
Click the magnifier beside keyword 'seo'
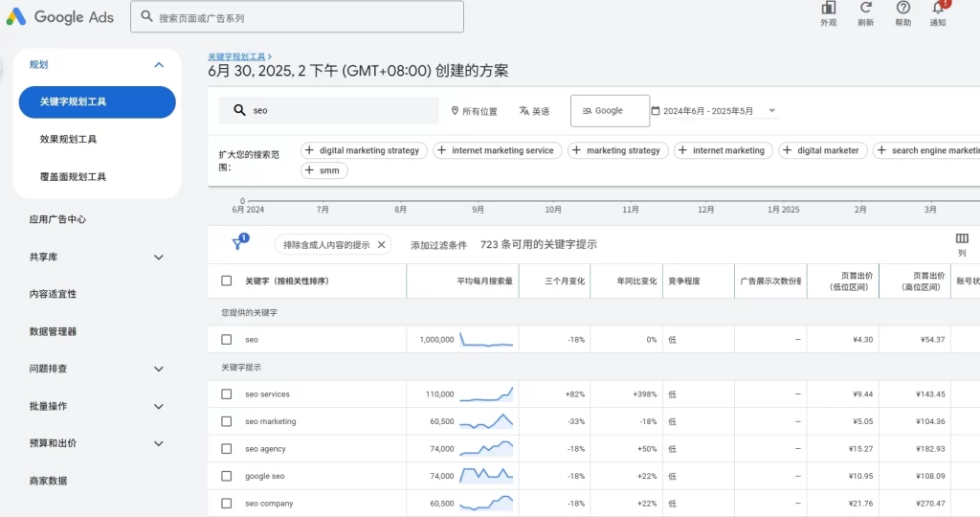coord(239,110)
